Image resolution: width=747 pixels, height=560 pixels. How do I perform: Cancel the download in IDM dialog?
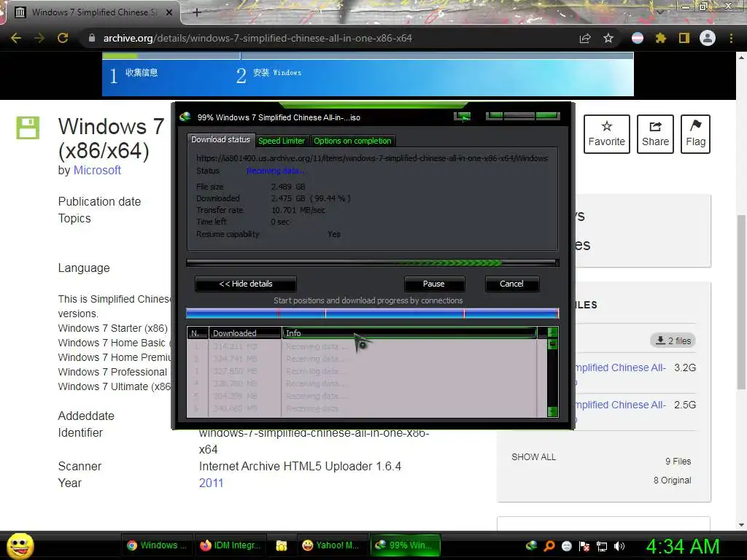click(511, 284)
